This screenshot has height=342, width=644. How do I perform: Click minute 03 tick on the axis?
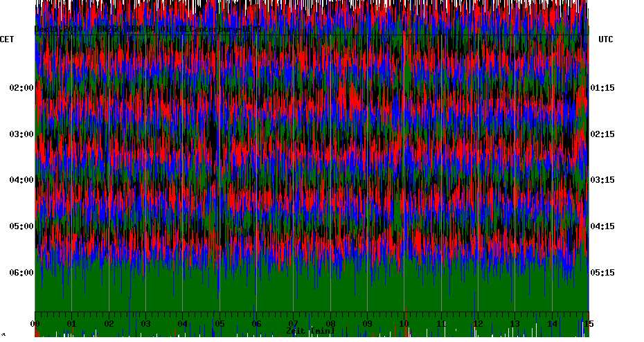pos(145,323)
